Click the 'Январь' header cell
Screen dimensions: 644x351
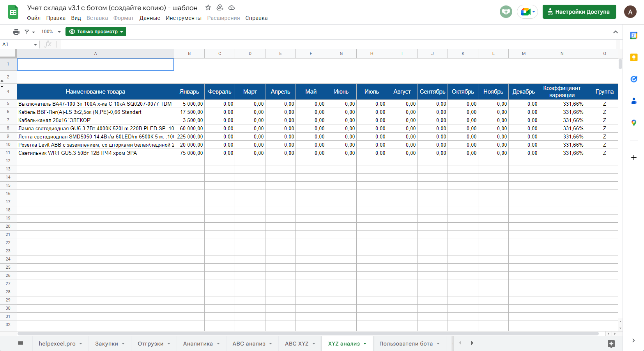189,92
